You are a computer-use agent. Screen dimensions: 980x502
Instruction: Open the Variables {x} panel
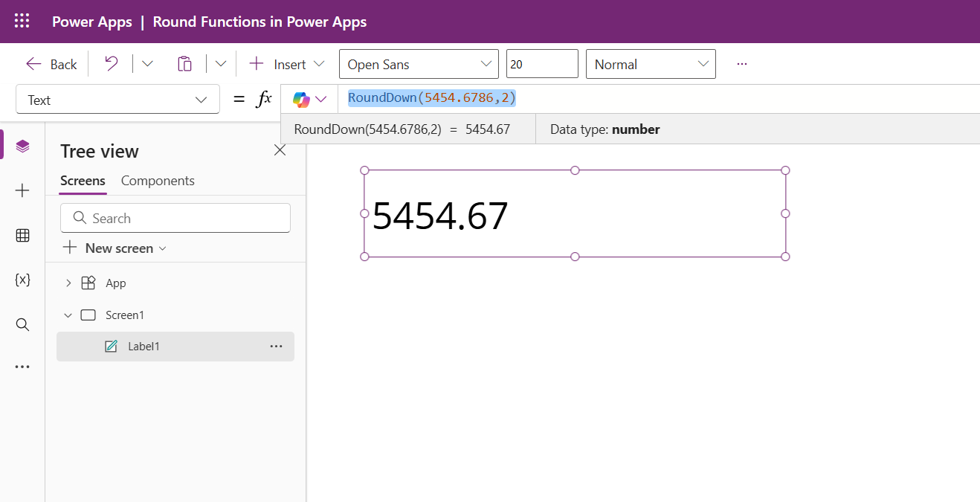[22, 280]
